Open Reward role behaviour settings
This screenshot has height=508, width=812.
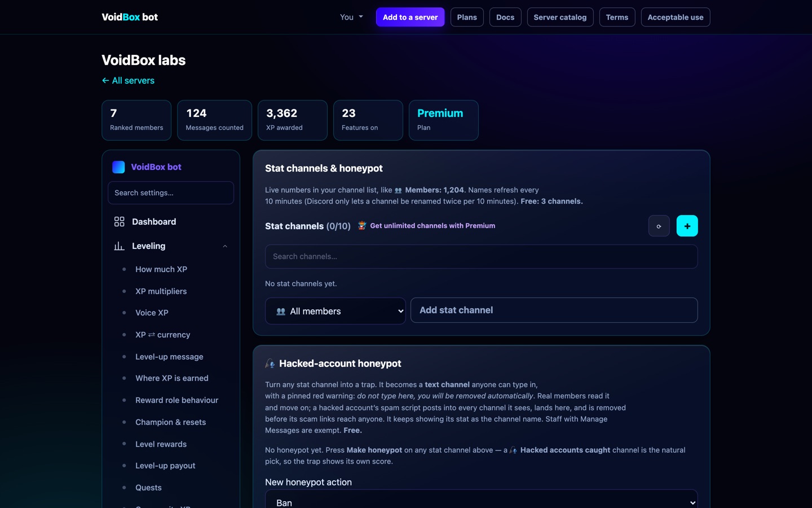coord(176,400)
